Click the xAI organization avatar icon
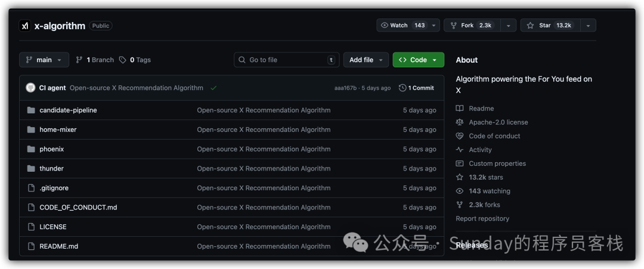644x269 pixels. 25,26
